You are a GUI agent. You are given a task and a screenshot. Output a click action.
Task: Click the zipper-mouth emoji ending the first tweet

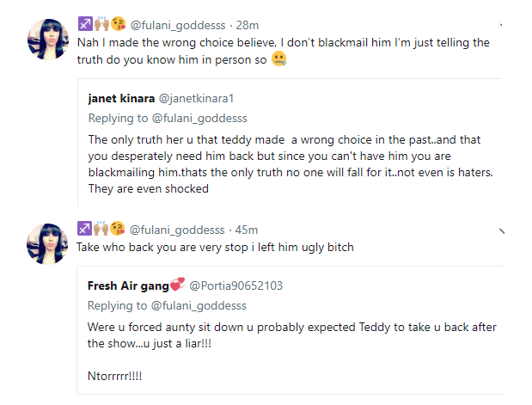[279, 59]
